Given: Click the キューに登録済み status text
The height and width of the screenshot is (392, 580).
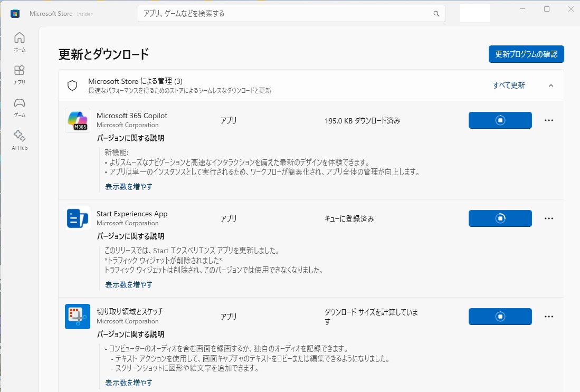Looking at the screenshot, I should tap(349, 218).
